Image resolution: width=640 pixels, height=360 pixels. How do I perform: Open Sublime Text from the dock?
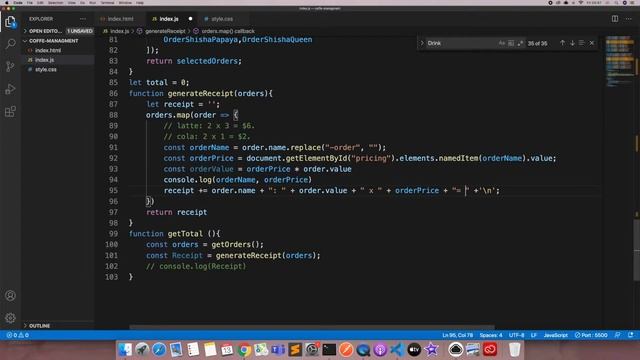pos(295,349)
